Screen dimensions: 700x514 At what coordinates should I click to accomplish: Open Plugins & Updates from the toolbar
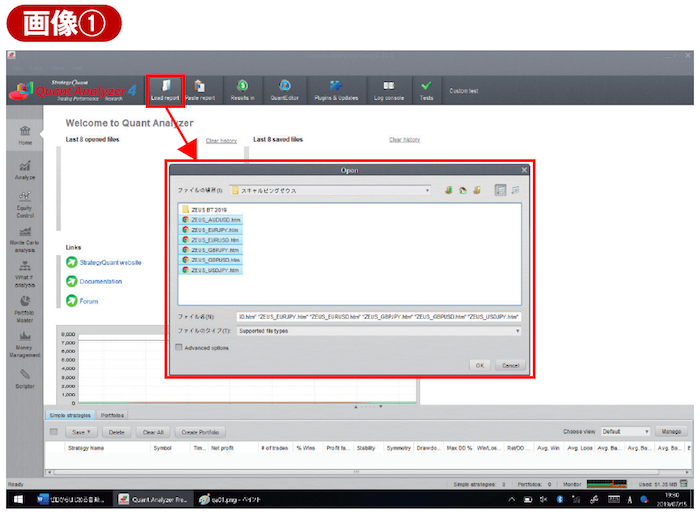click(x=336, y=90)
